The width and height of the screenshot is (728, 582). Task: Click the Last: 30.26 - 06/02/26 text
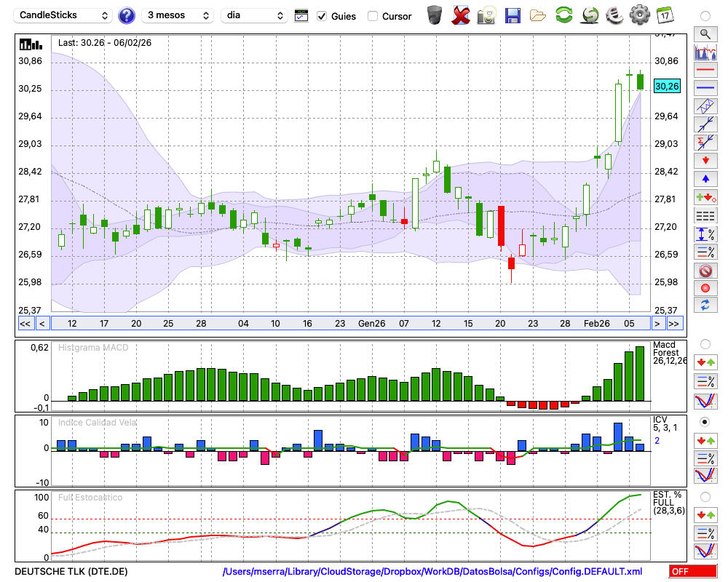coord(104,43)
